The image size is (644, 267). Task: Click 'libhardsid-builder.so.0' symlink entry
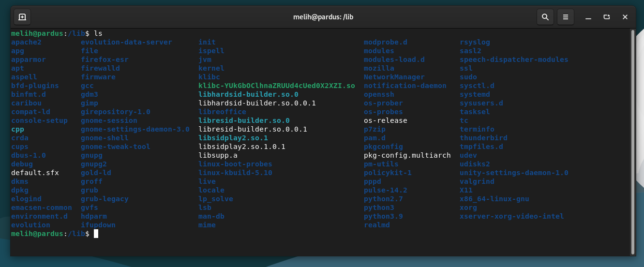click(248, 94)
